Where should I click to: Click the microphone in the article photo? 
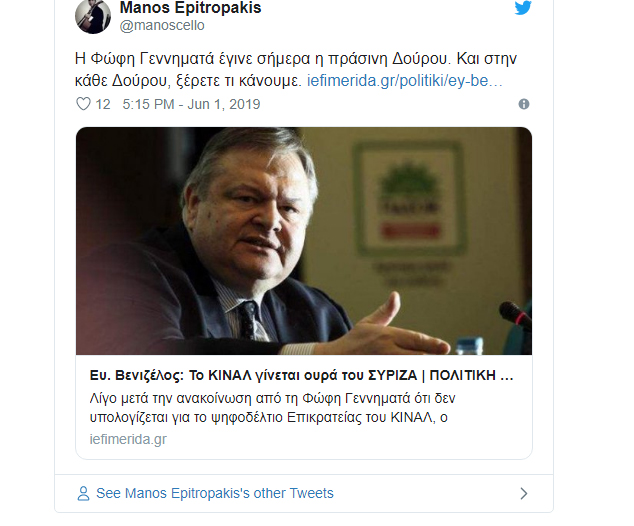[x=516, y=322]
